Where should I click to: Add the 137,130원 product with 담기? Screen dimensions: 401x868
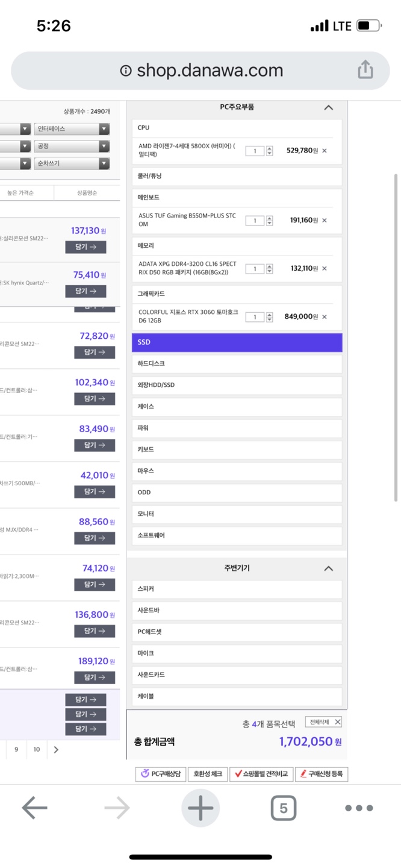pyautogui.click(x=85, y=247)
